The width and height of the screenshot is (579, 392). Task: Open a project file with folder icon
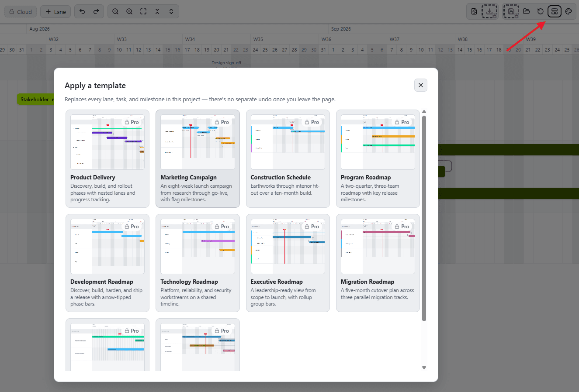click(527, 11)
